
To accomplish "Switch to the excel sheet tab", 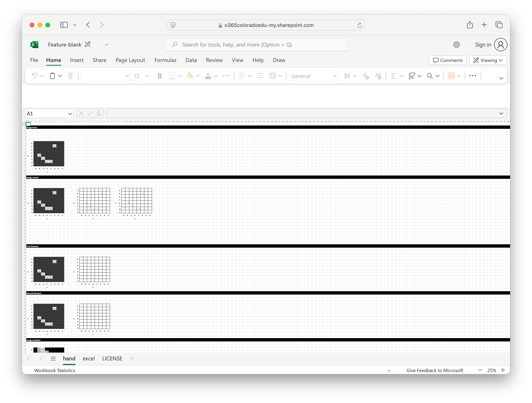I will tap(89, 358).
